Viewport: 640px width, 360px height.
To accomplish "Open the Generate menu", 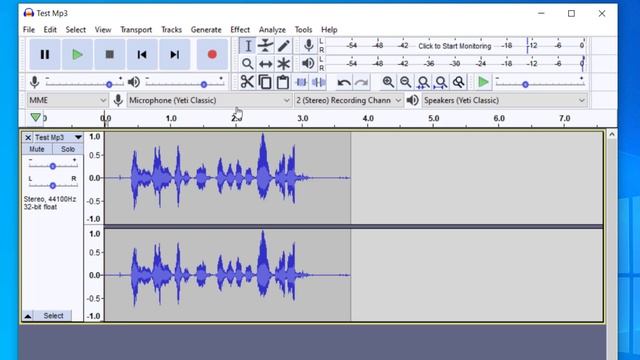I will coord(206,29).
